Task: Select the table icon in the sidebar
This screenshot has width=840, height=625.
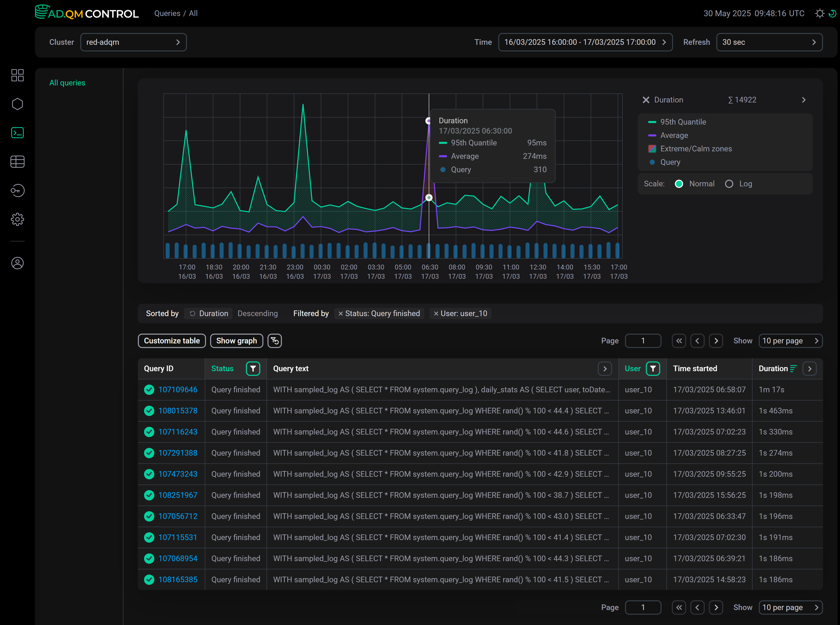Action: pyautogui.click(x=17, y=162)
